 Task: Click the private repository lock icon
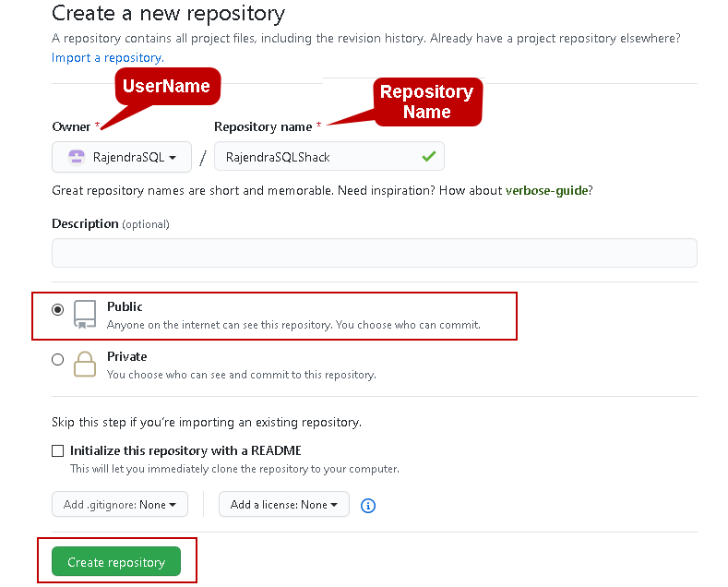point(85,364)
